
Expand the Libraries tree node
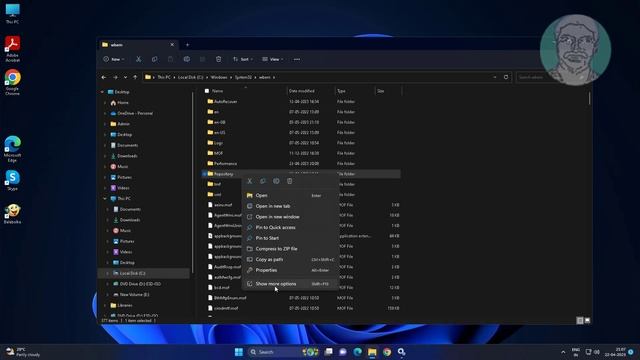[x=105, y=305]
